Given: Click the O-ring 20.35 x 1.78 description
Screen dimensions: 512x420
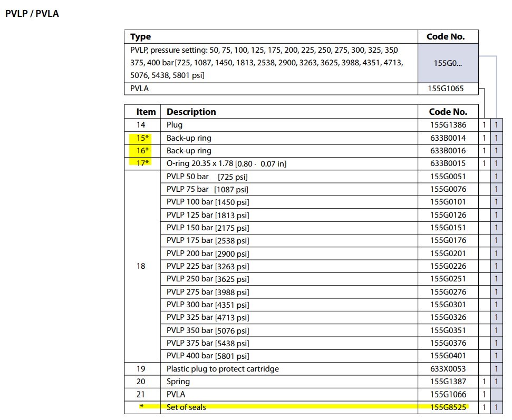Looking at the screenshot, I should click(226, 164).
